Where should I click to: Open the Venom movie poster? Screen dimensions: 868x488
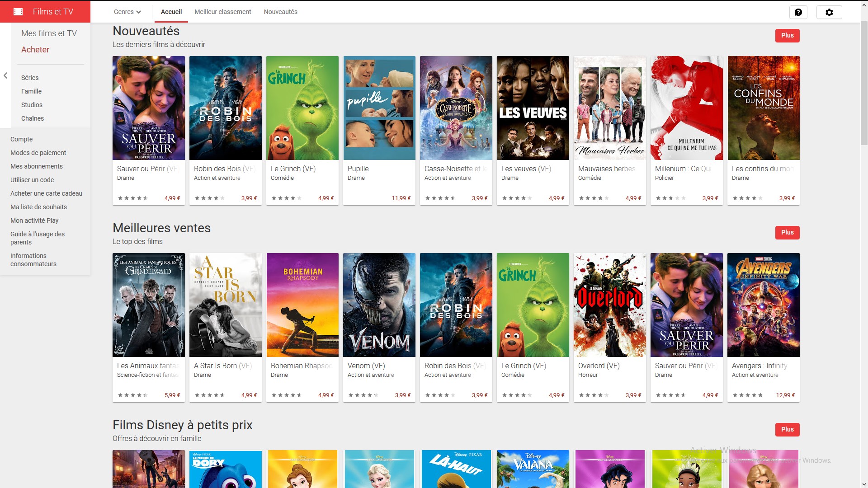click(379, 305)
